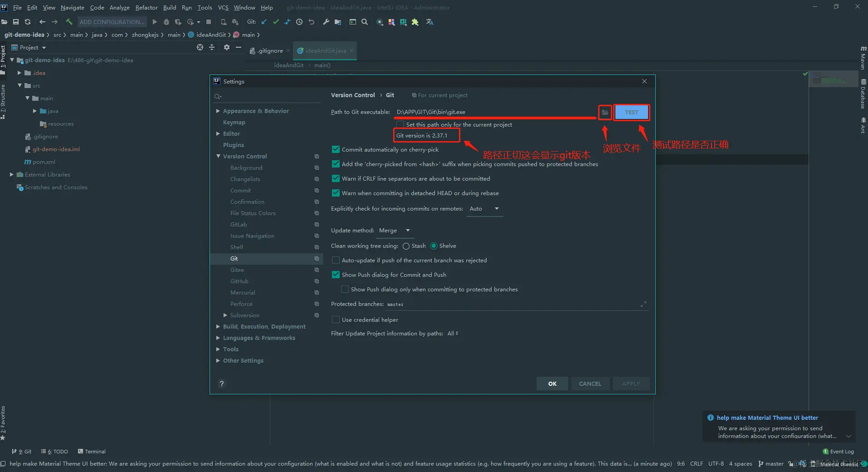The image size is (868, 472).
Task: Click the green plugin puzzle icon
Action: 415,22
